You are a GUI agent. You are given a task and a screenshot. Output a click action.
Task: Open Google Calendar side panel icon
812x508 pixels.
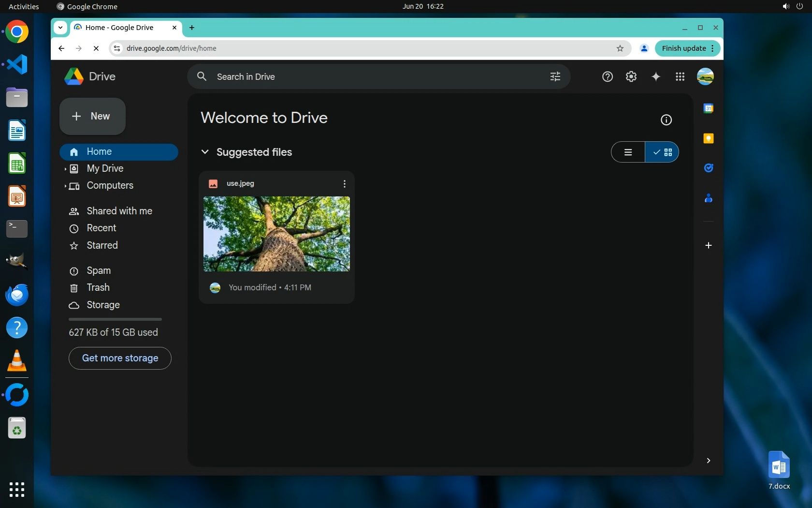coord(708,108)
